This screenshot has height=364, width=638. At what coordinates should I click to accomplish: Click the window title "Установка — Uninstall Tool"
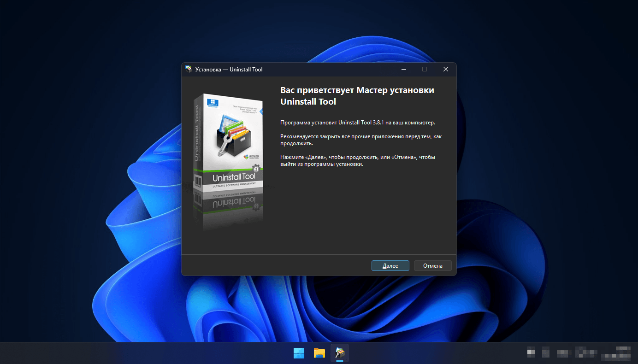click(229, 70)
